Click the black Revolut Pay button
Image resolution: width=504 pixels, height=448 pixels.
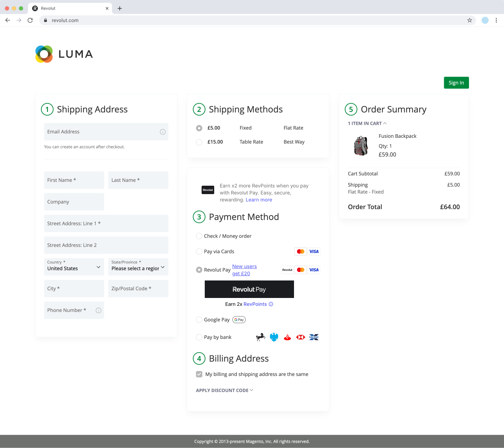(249, 289)
